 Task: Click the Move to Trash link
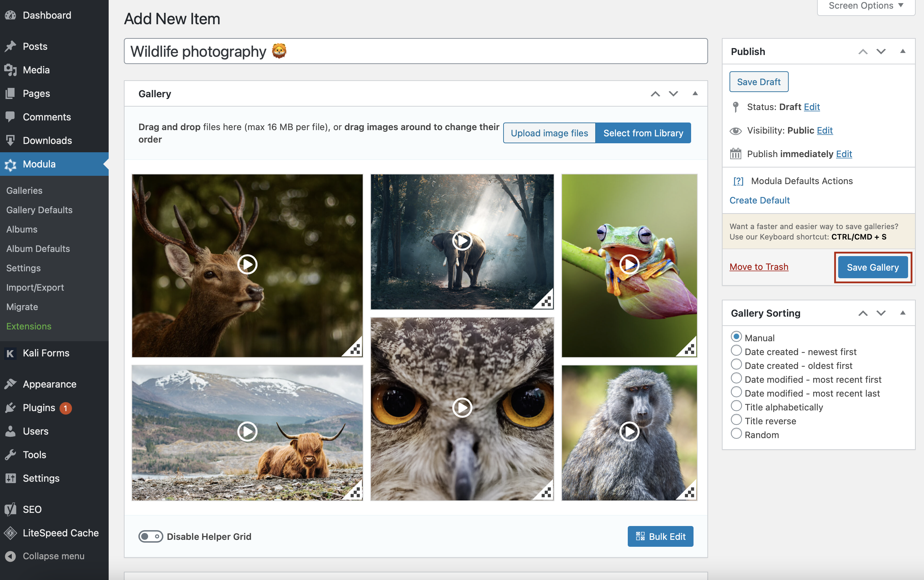pos(758,266)
